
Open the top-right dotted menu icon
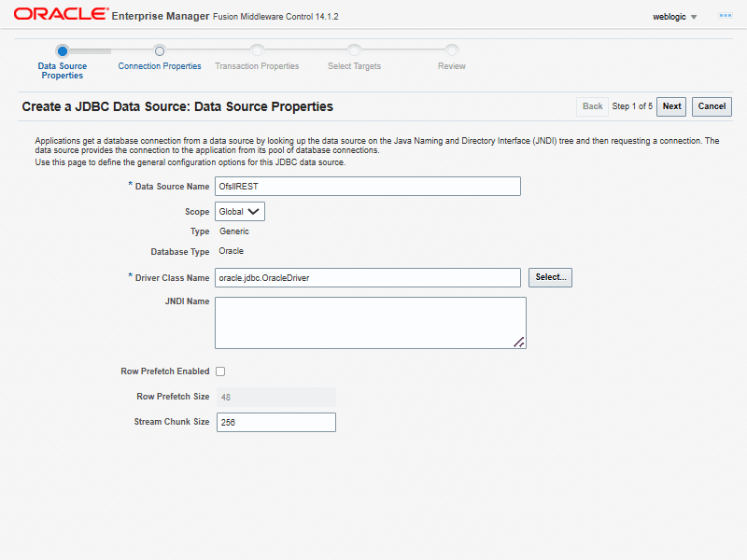coord(725,16)
